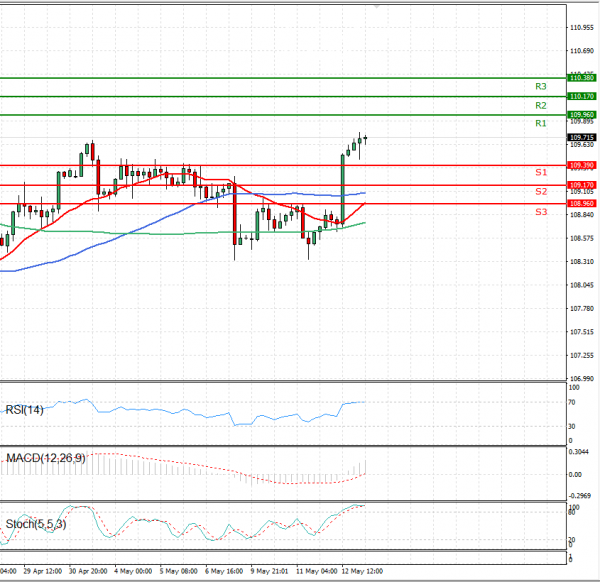The width and height of the screenshot is (600, 582).
Task: Click the S3 support label
Action: (x=541, y=212)
